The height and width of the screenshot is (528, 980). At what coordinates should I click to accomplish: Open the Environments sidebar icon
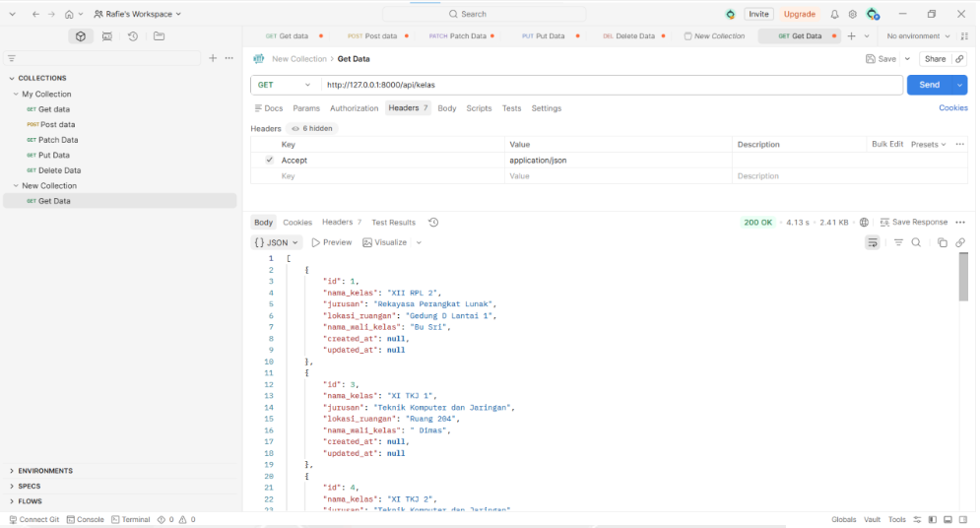point(107,36)
